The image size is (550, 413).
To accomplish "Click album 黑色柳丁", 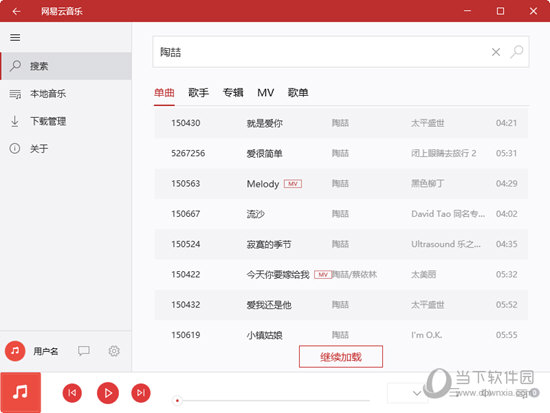I will pyautogui.click(x=428, y=184).
